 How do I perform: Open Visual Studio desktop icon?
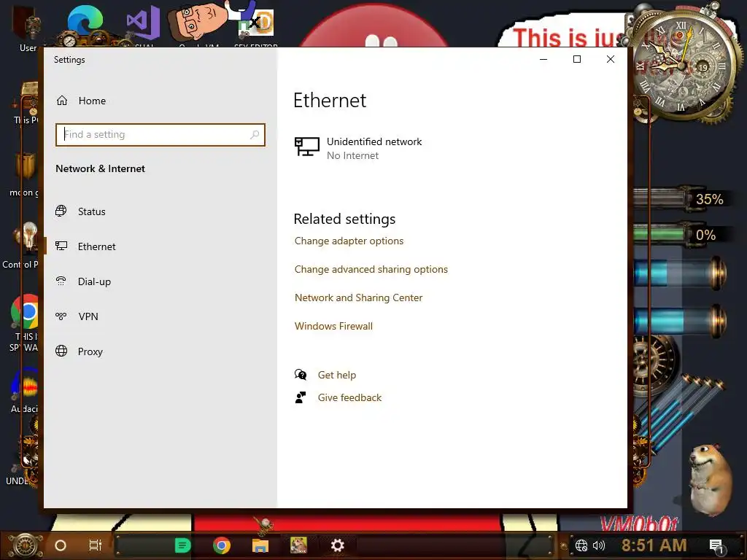(x=144, y=23)
